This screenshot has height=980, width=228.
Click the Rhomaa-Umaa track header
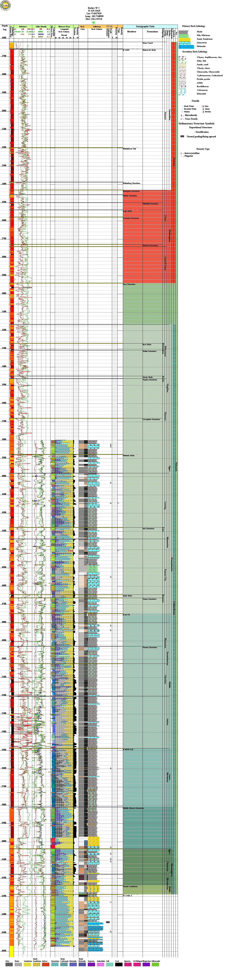coord(64,27)
